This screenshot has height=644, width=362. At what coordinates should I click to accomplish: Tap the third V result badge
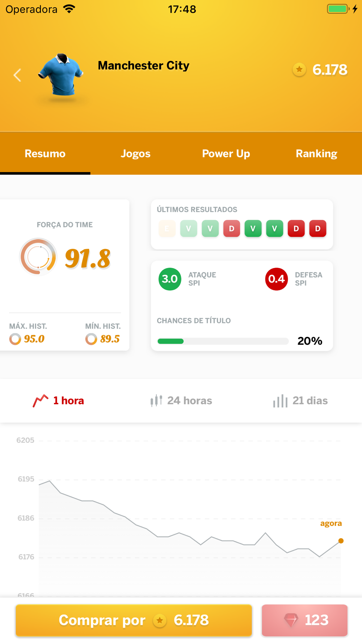point(253,229)
